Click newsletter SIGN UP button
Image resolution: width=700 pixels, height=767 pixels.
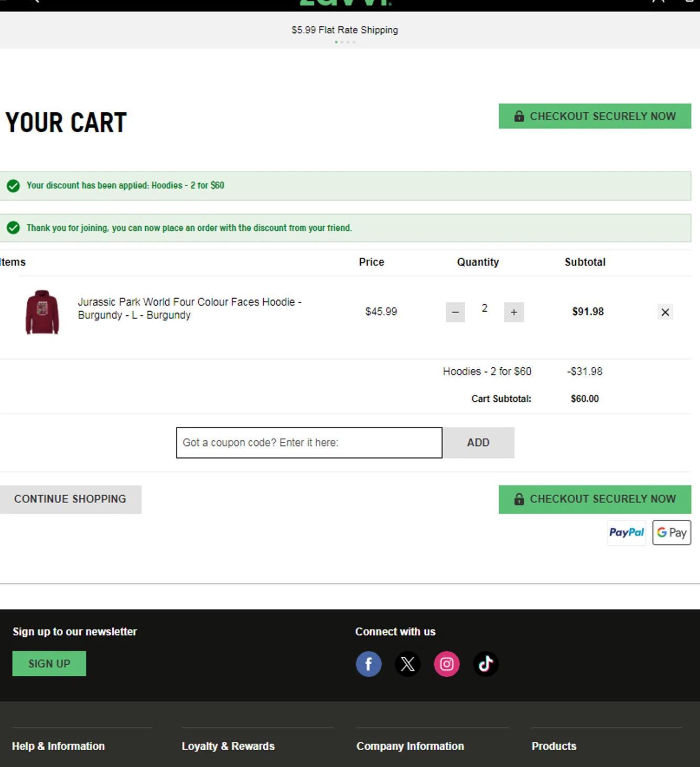49,664
